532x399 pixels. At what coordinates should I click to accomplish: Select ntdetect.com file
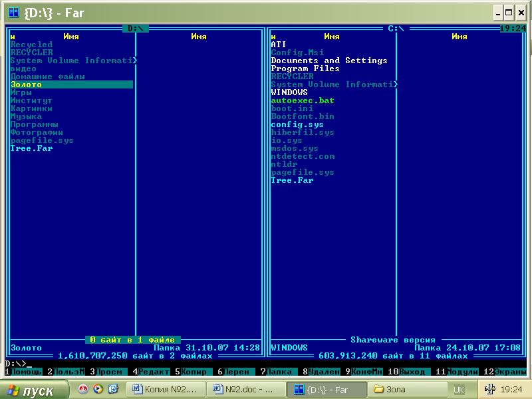[x=303, y=156]
